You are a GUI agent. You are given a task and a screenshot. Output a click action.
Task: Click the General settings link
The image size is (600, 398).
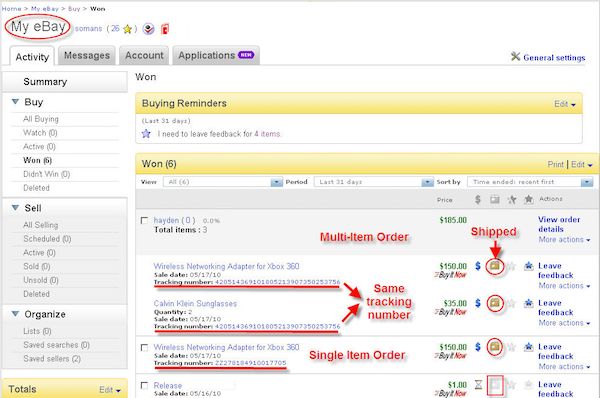pos(554,58)
